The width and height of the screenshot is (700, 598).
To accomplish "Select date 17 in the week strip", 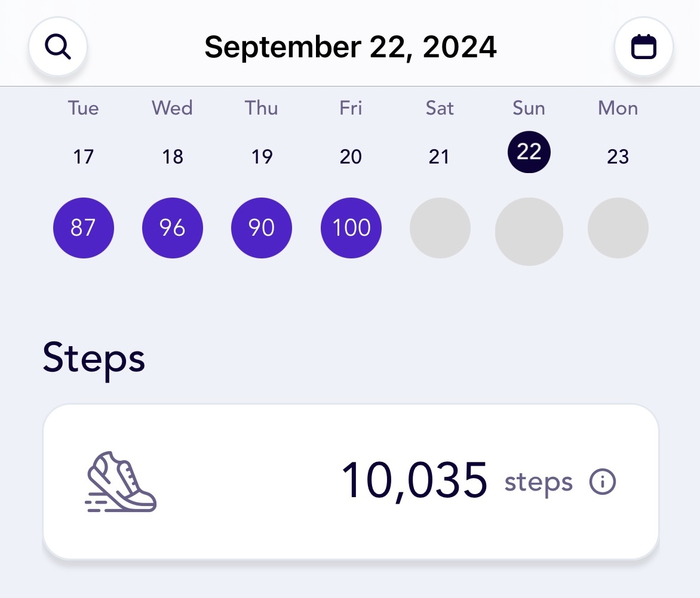I will 84,156.
